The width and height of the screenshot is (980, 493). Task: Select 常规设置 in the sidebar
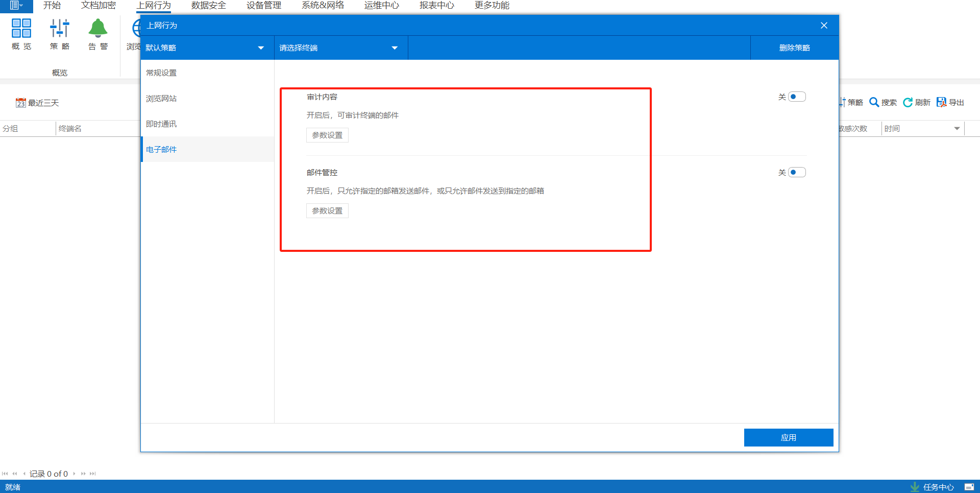coord(207,73)
